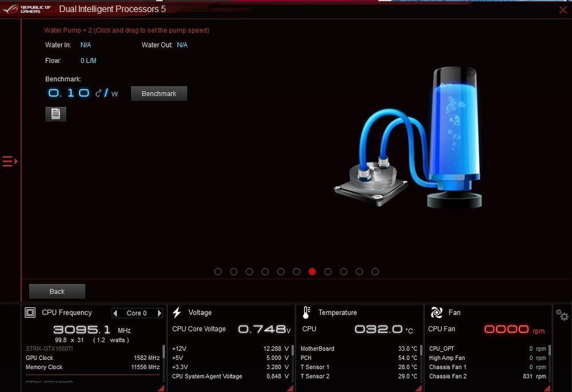The width and height of the screenshot is (572, 392).
Task: Select the tenth page indicator dot
Action: tap(360, 272)
